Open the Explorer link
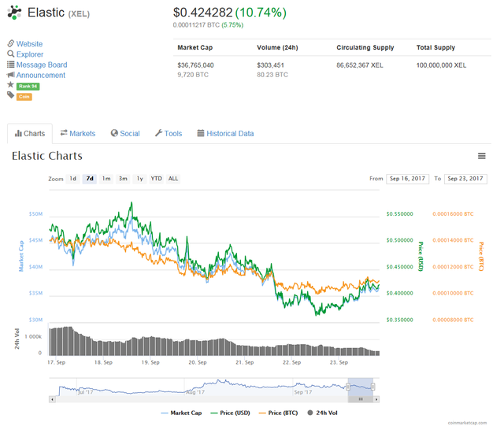The width and height of the screenshot is (504, 426). click(30, 54)
